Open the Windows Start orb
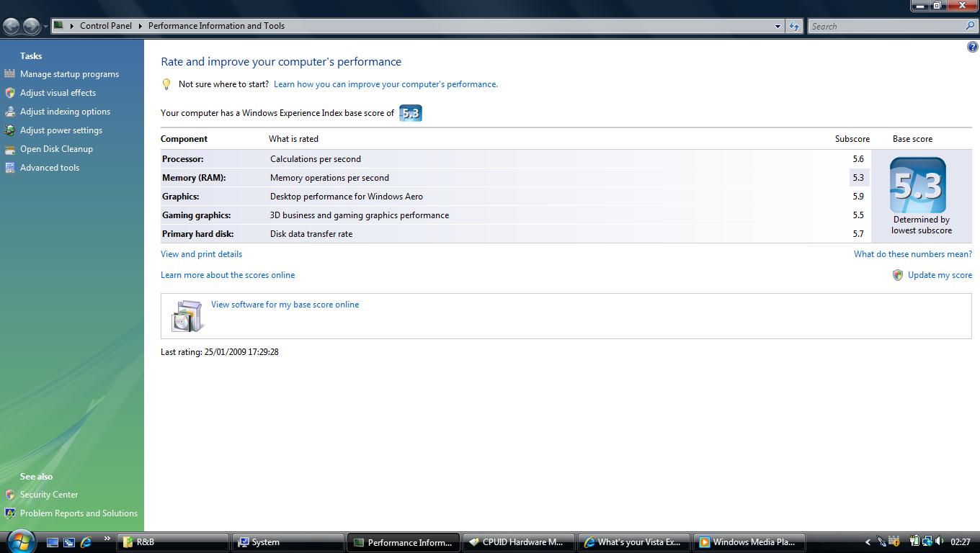Viewport: 980px width, 553px height. click(x=20, y=540)
